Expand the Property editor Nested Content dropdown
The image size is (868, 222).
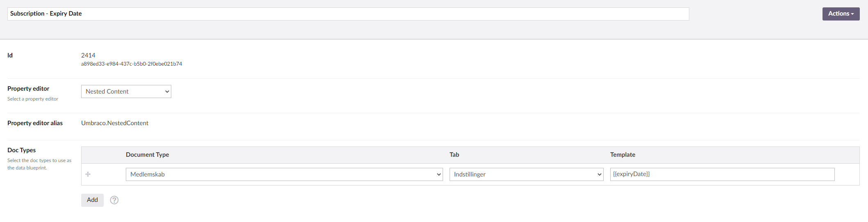(126, 92)
